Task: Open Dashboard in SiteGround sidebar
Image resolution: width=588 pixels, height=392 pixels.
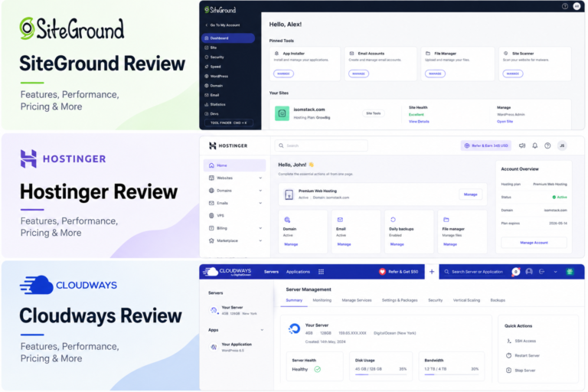Action: (x=228, y=38)
